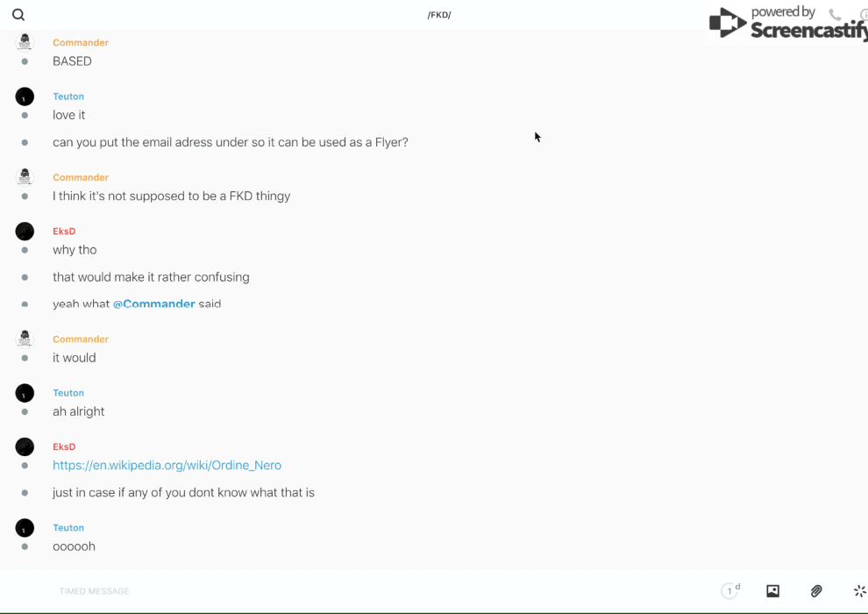Click the EksD name above the Wikipedia link
Viewport: 868px width, 614px height.
coord(64,447)
